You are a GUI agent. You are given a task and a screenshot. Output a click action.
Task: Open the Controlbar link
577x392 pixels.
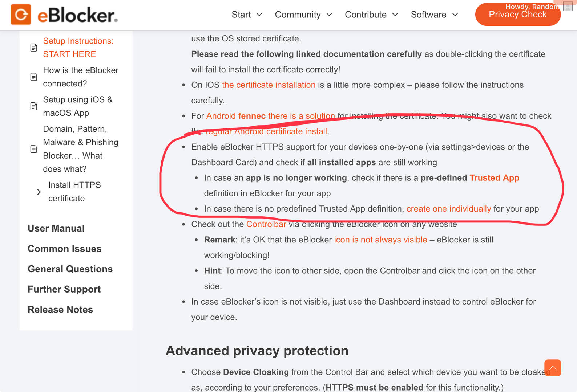tap(266, 224)
